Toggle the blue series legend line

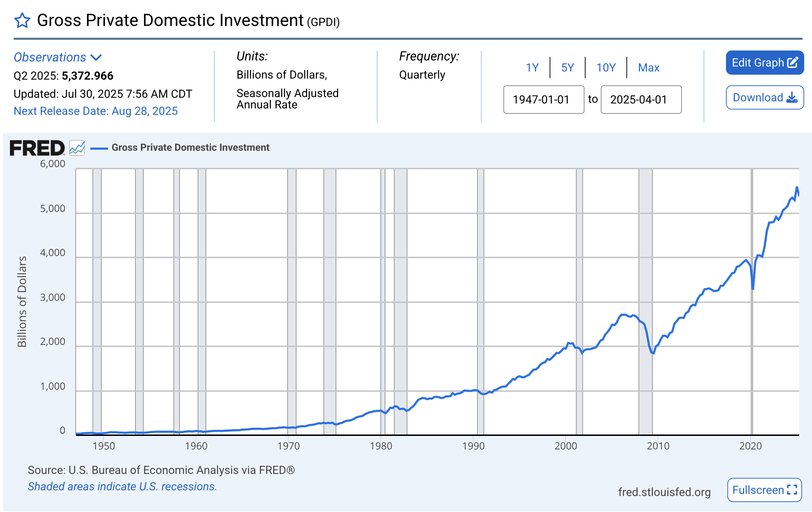click(99, 148)
